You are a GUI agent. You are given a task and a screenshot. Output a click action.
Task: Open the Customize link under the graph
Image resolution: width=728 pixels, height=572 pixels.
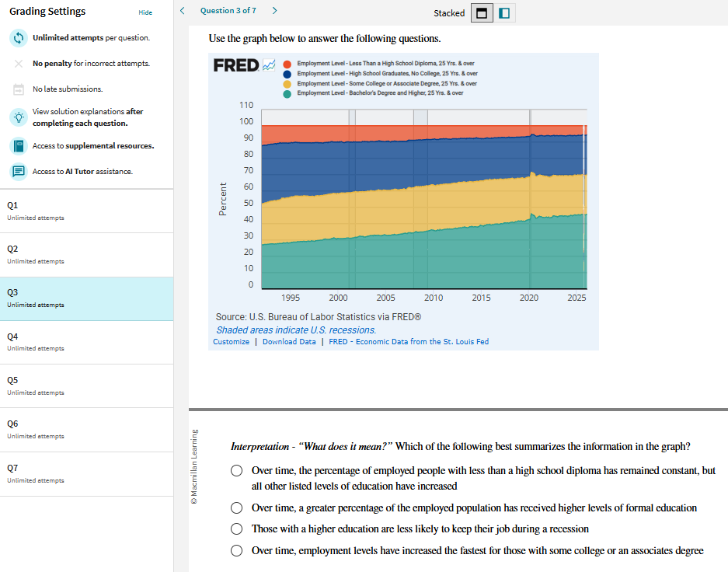pos(232,342)
